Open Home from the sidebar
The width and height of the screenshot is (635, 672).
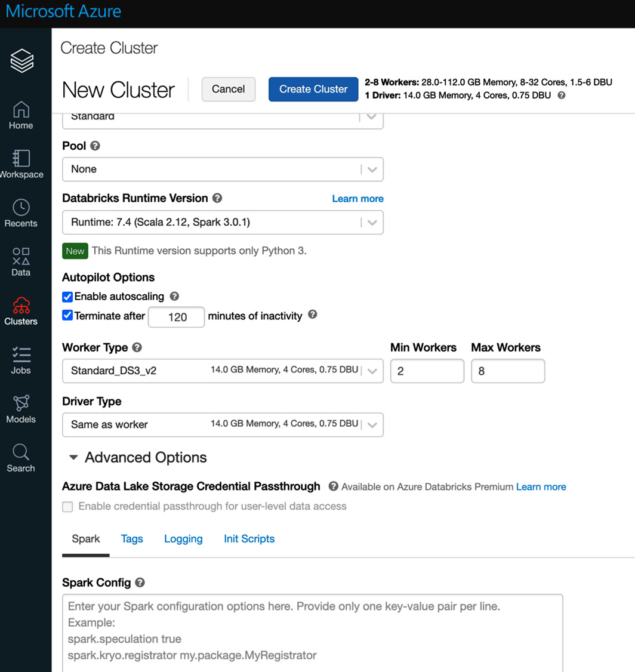tap(21, 115)
